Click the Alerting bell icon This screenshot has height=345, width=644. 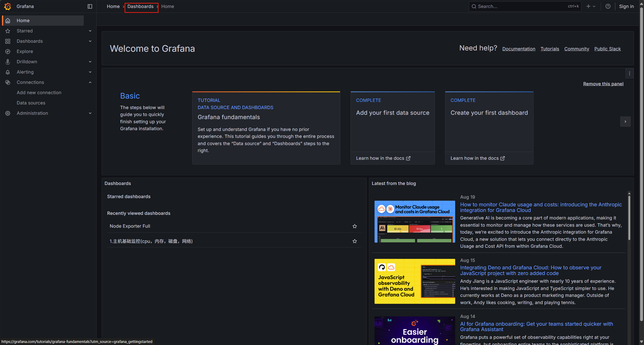click(x=8, y=72)
